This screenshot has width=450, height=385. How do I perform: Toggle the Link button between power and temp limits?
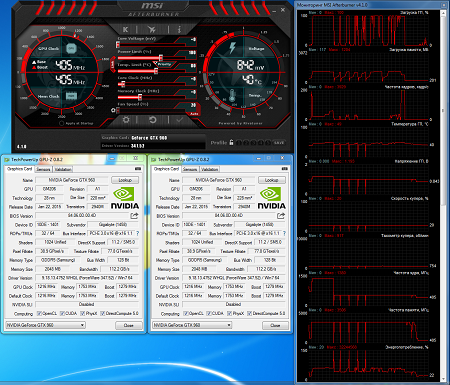point(113,64)
